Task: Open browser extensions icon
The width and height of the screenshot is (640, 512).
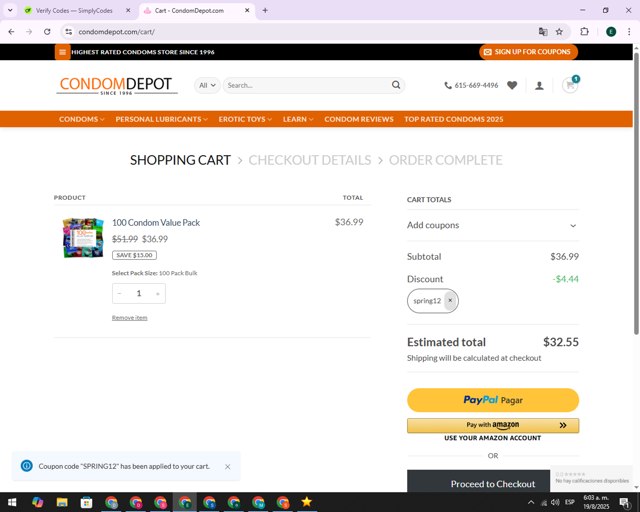Action: (x=584, y=31)
